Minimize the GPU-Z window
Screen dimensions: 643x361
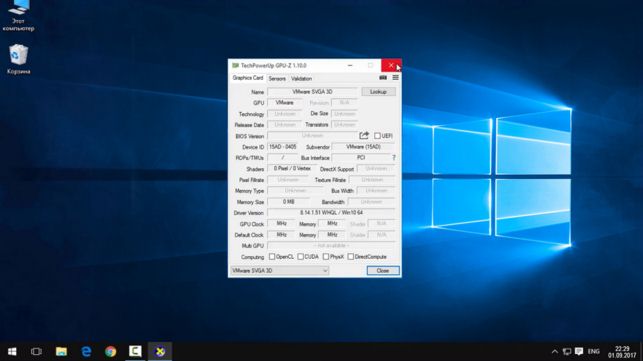[x=350, y=65]
